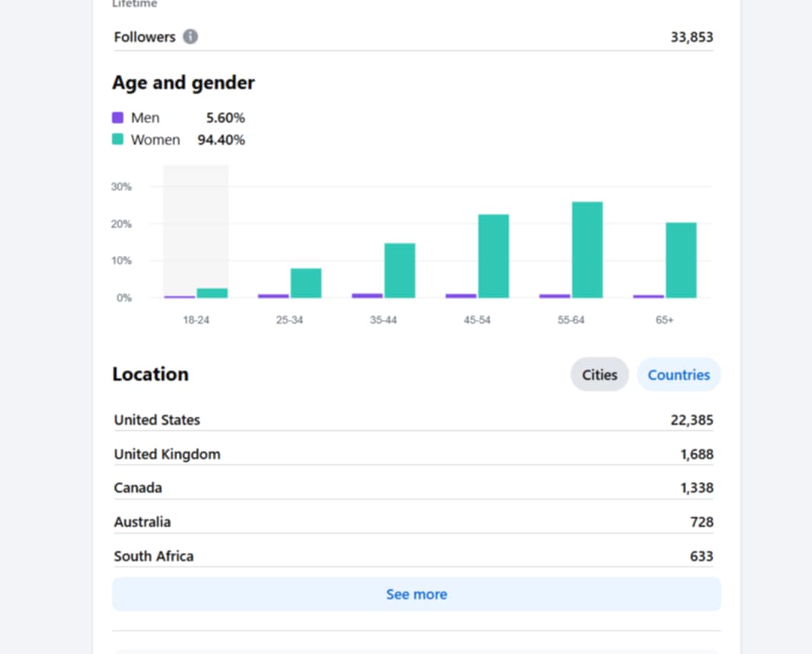The image size is (812, 654).
Task: Click the tallest women bar at 55-64
Action: coord(587,250)
